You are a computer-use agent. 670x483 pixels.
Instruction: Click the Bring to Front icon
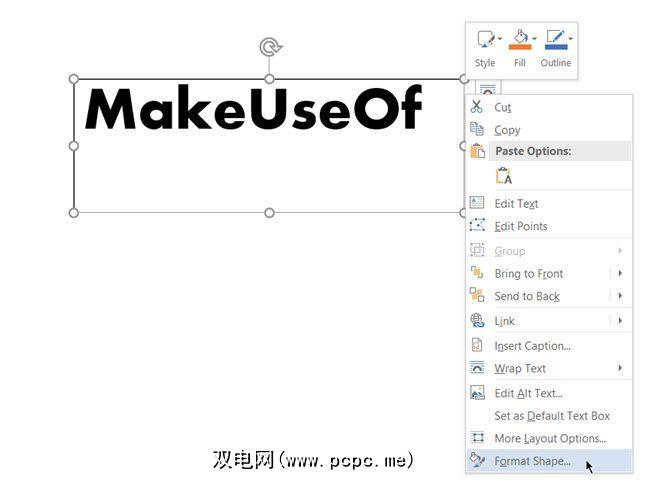click(477, 272)
